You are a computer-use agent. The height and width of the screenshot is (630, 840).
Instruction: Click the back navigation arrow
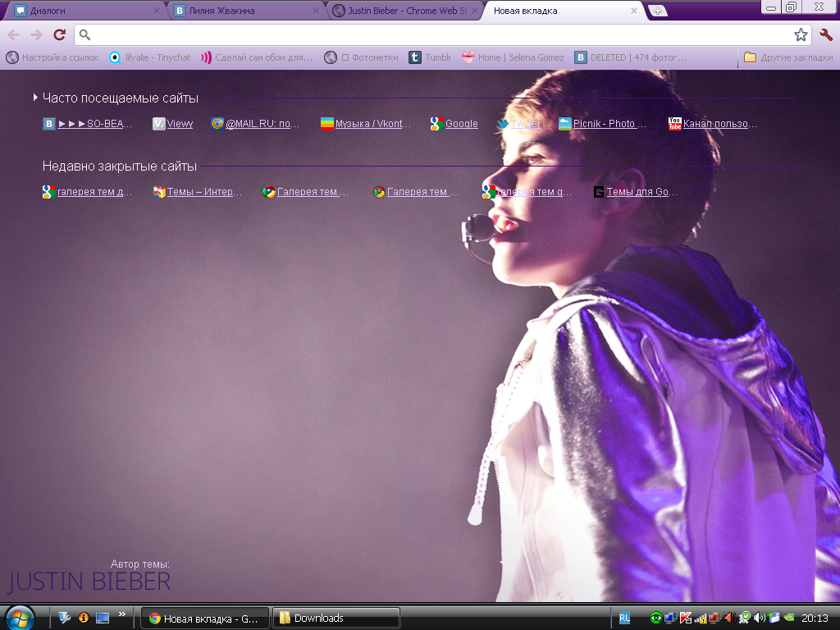click(x=14, y=34)
